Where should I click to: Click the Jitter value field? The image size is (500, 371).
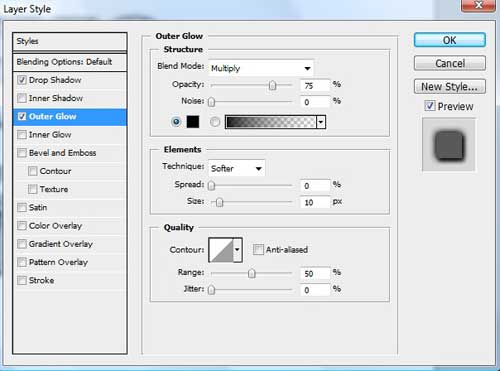(x=315, y=290)
